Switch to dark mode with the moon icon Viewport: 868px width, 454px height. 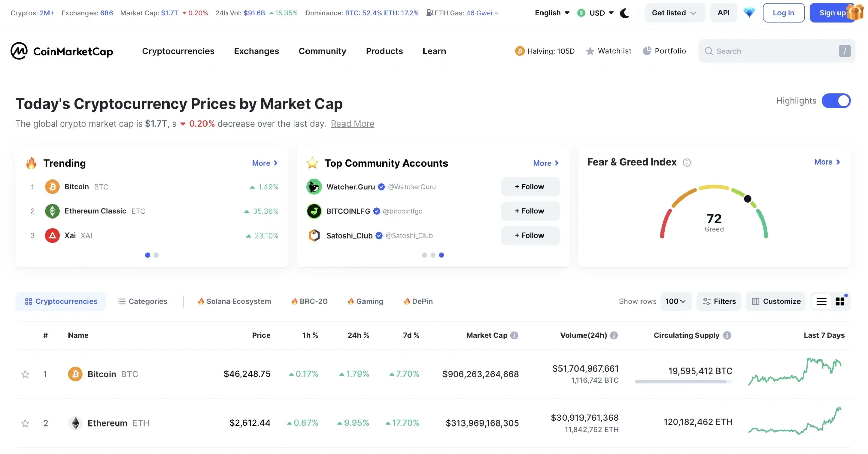(625, 13)
